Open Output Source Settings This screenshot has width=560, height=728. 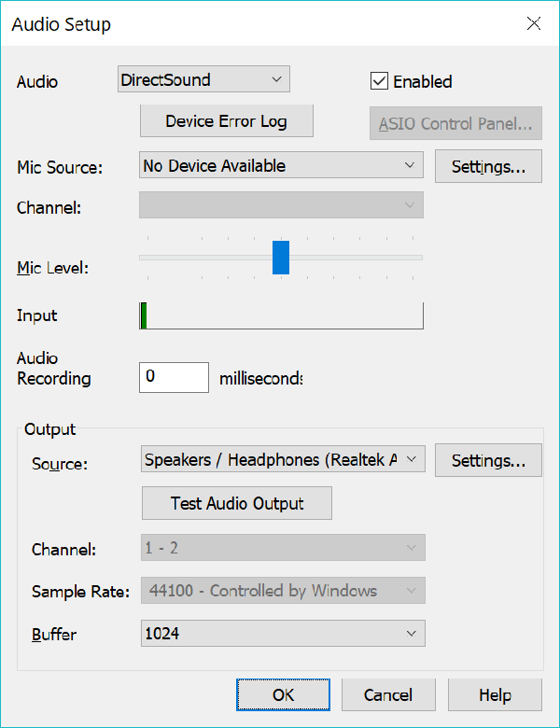point(488,460)
